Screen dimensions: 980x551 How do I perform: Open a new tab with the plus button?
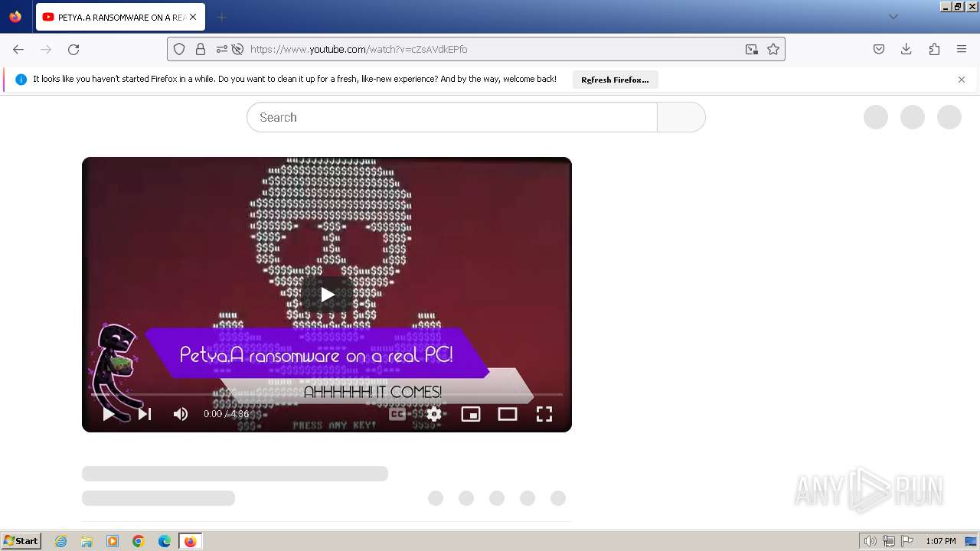pos(221,17)
